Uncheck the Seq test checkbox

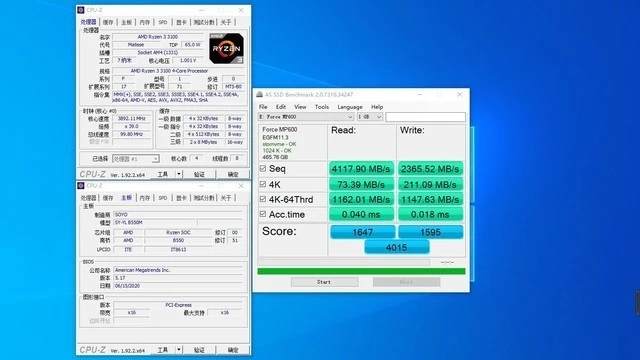pyautogui.click(x=263, y=169)
